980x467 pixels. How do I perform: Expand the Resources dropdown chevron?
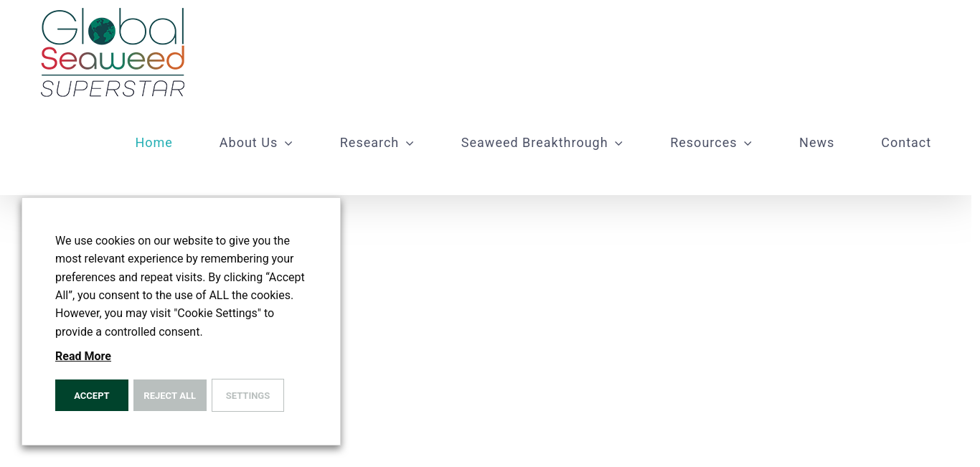point(748,143)
